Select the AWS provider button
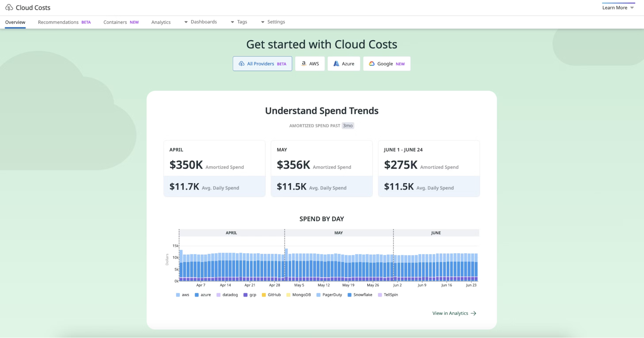644x338 pixels. point(310,64)
